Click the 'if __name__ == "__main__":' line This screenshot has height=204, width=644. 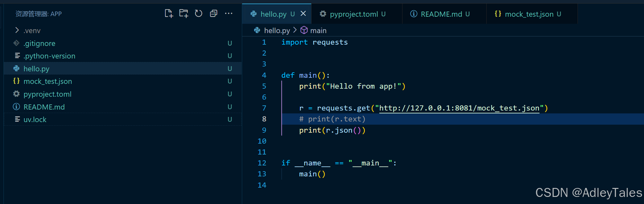click(x=339, y=163)
